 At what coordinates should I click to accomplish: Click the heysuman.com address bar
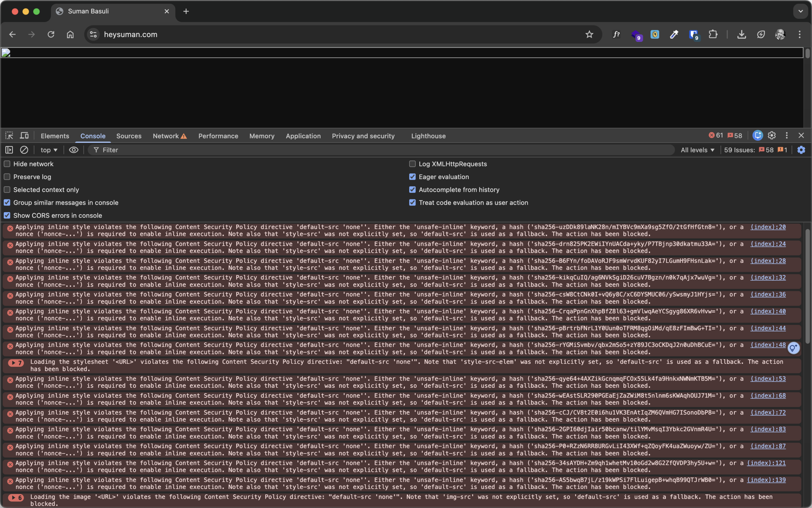tap(342, 34)
